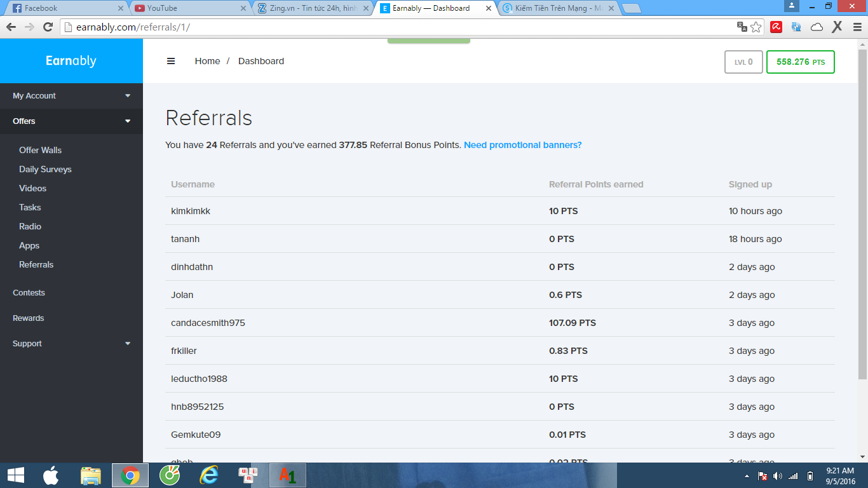Click the address bar URL field
This screenshot has height=488, width=868.
400,27
